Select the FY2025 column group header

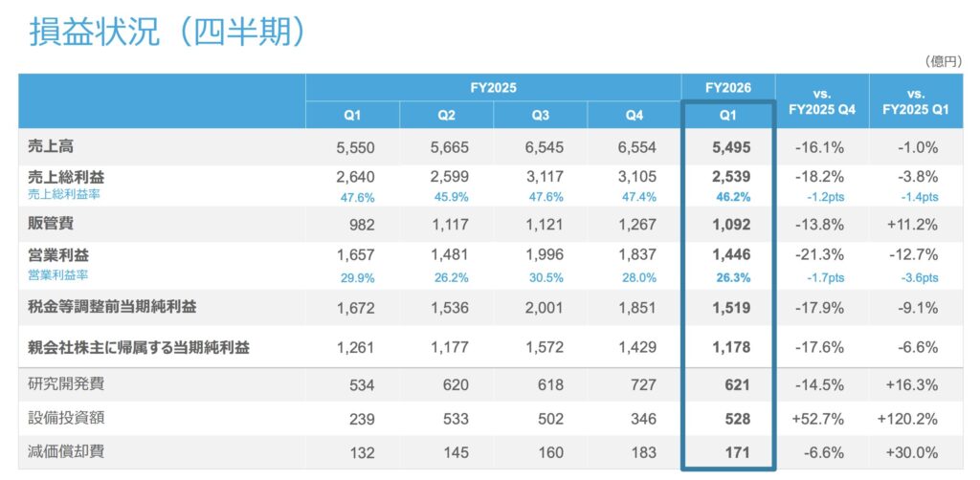tap(493, 87)
